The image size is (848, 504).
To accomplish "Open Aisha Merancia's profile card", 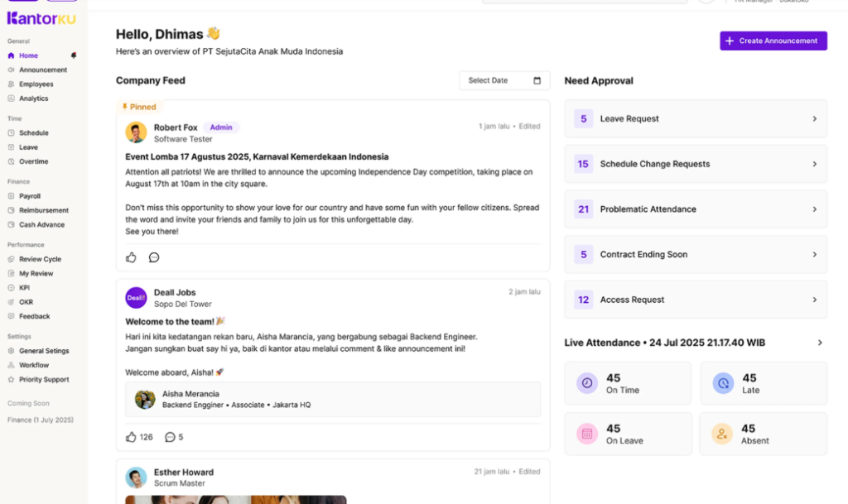I will [x=333, y=399].
